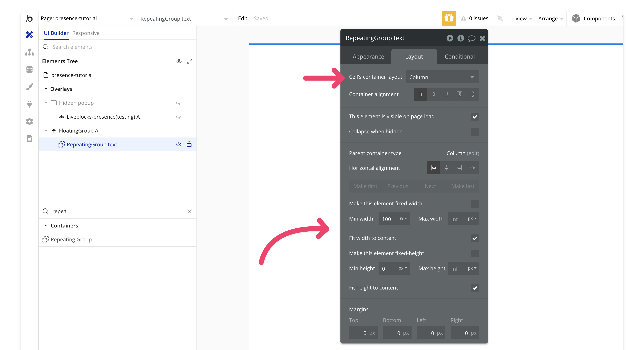Switch to Appearance tab in layout panel
The width and height of the screenshot is (644, 350).
tap(368, 56)
